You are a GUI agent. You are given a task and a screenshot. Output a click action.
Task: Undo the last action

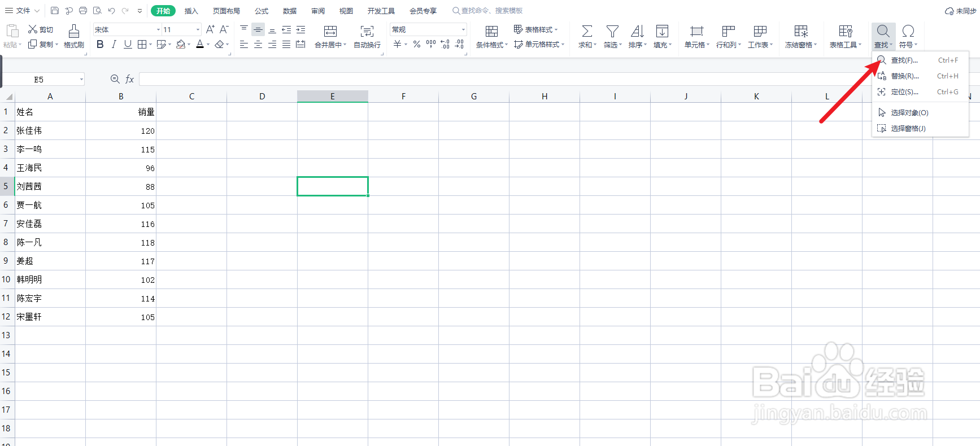(111, 11)
